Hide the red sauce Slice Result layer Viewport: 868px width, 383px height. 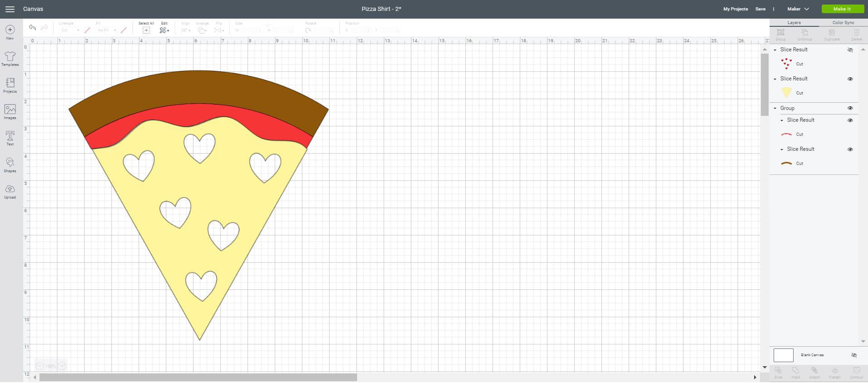coord(850,120)
